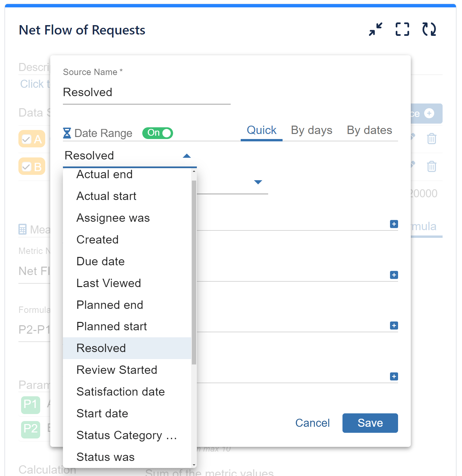Viewport: 462px width, 476px height.
Task: Uncheck data source A checkbox
Action: (x=27, y=138)
